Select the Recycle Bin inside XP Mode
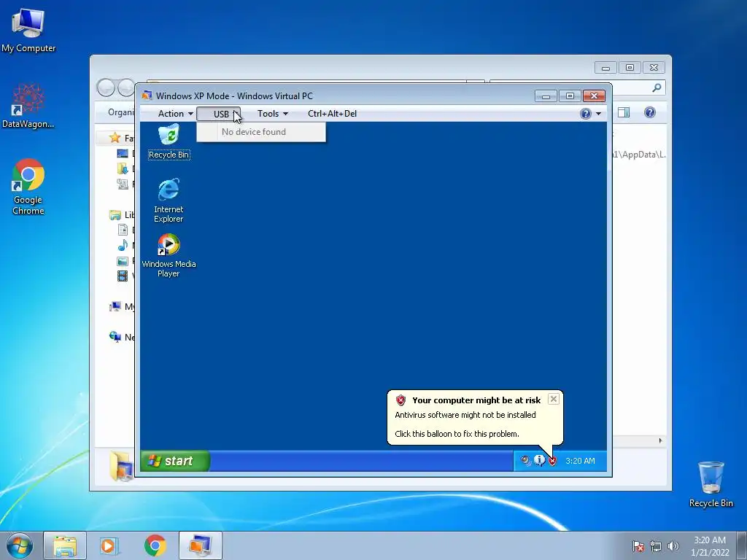Viewport: 747px width, 560px height. pyautogui.click(x=169, y=141)
